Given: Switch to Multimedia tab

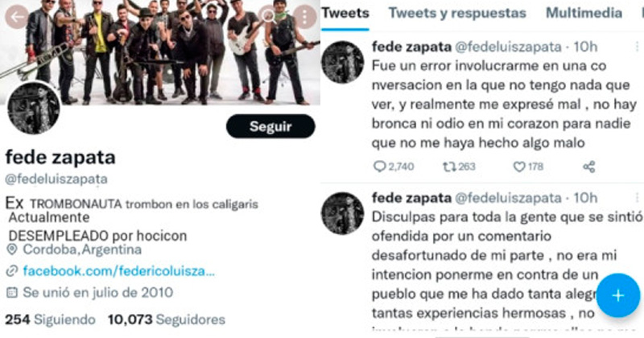Looking at the screenshot, I should (584, 13).
